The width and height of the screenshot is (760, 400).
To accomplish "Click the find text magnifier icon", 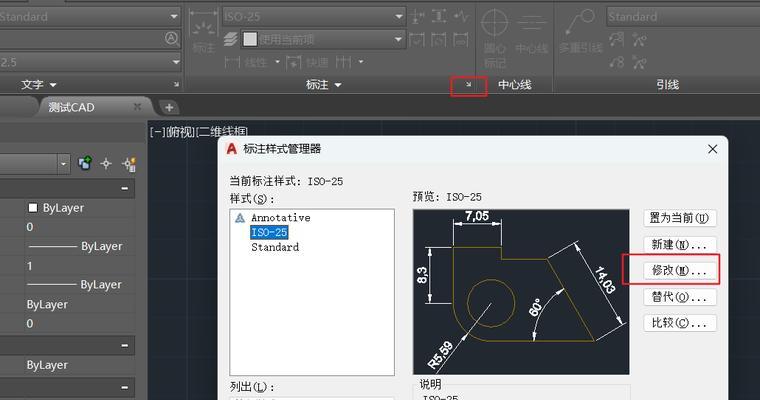I will 172,38.
